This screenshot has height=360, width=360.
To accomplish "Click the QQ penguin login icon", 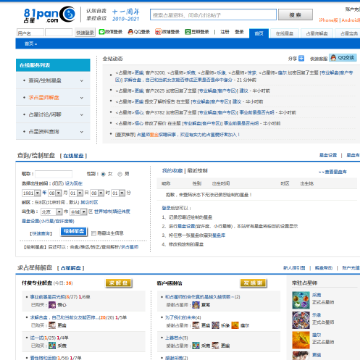I will tap(130, 32).
